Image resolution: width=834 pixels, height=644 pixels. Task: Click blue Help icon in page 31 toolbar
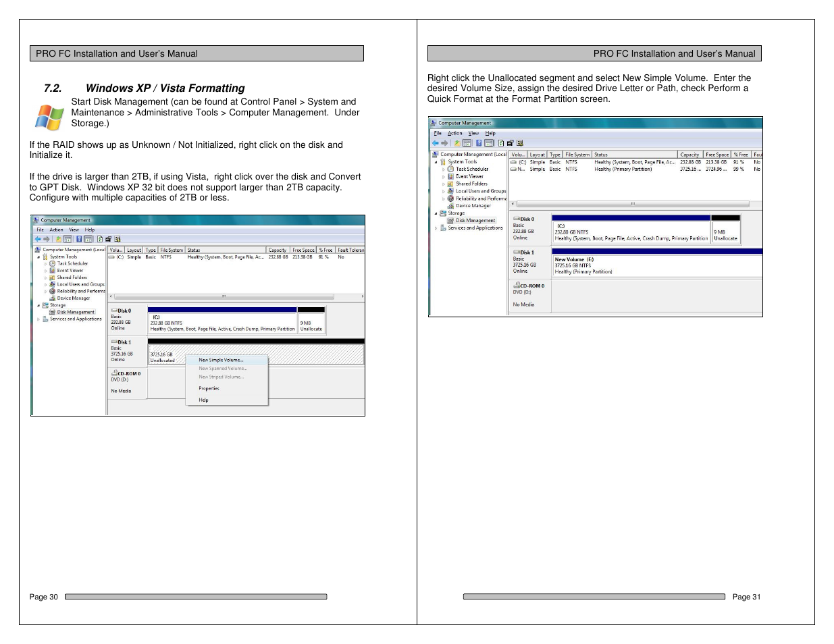479,143
